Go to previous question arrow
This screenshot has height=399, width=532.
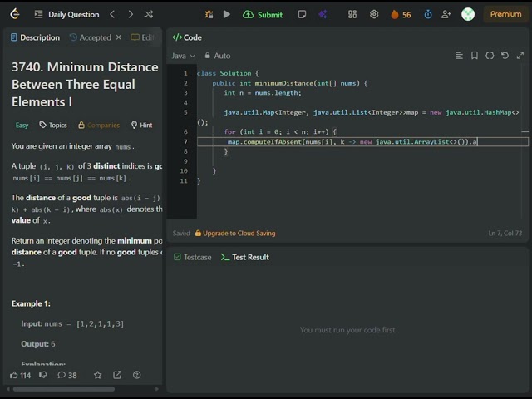(112, 14)
